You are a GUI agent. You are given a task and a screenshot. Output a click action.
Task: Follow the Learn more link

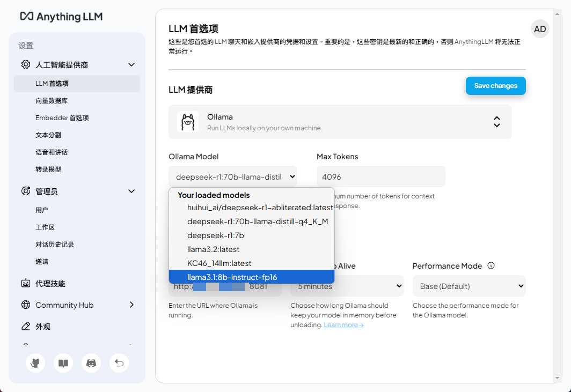343,324
